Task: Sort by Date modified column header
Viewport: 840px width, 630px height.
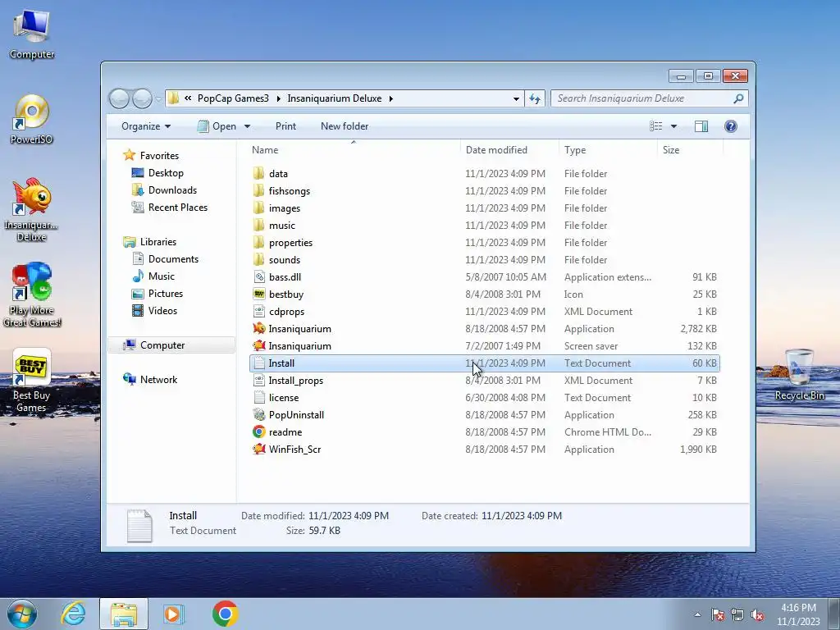Action: point(509,150)
